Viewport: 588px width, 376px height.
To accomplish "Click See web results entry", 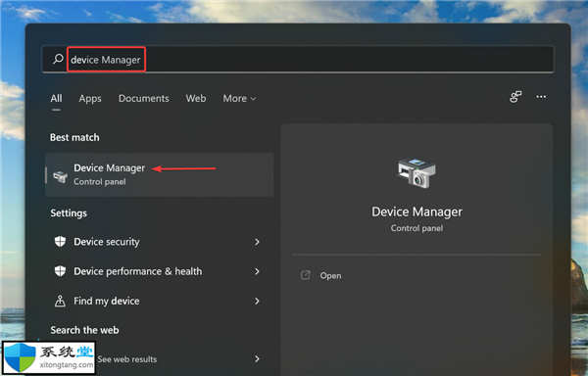I will click(x=127, y=359).
